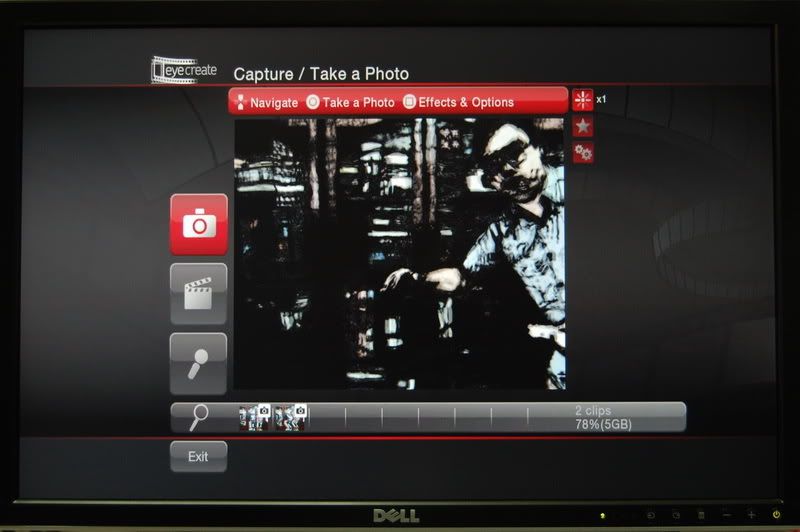Click the eyecreate logo

click(x=184, y=70)
